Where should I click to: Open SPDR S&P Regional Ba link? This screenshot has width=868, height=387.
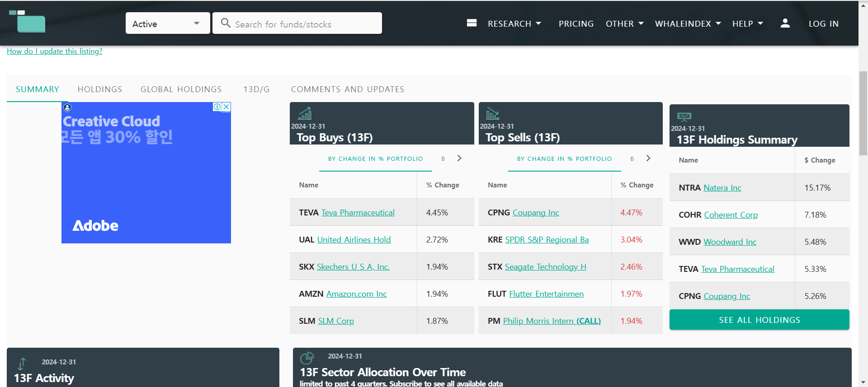coord(547,239)
